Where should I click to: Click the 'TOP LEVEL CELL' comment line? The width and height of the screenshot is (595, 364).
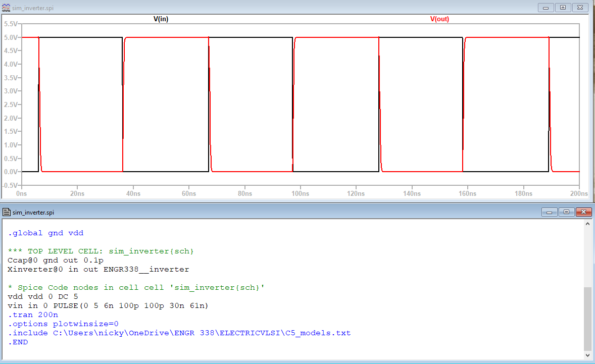[101, 251]
